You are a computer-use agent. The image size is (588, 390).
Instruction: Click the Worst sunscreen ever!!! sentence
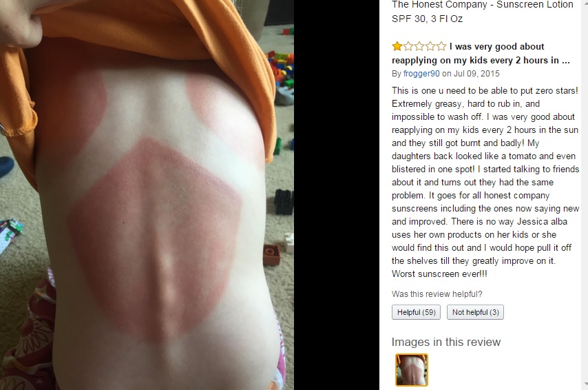[439, 274]
